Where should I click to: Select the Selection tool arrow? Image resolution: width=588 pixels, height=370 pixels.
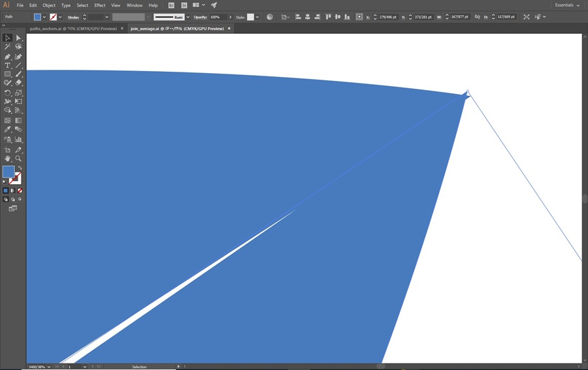7,38
